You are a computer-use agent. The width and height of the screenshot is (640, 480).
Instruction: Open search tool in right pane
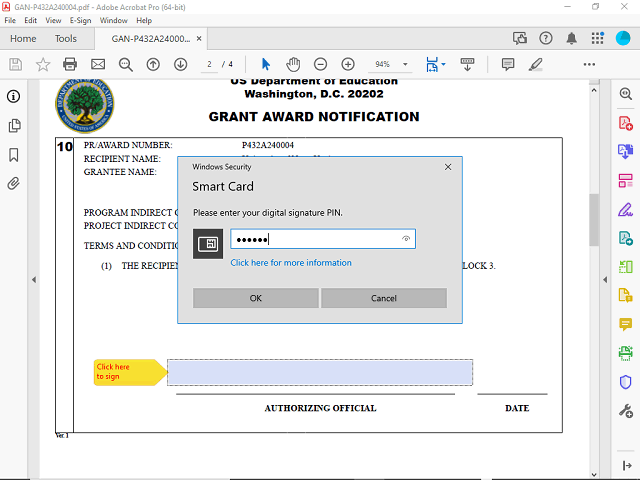pos(625,94)
